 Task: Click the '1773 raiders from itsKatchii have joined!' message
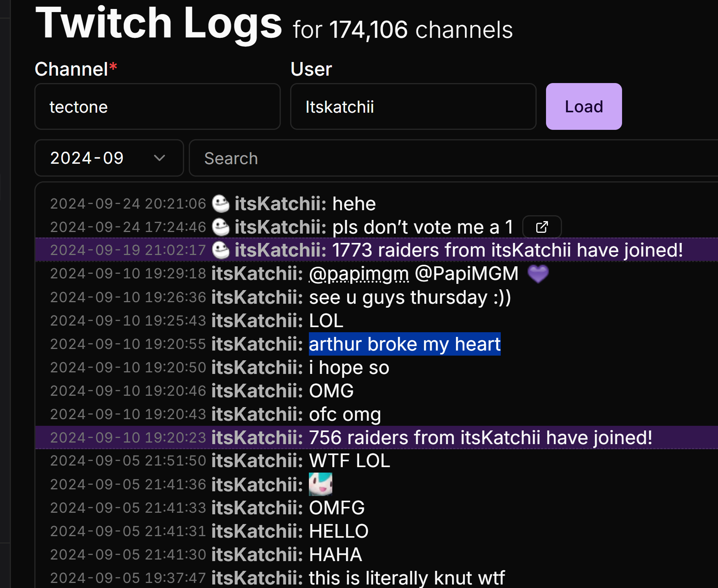507,250
